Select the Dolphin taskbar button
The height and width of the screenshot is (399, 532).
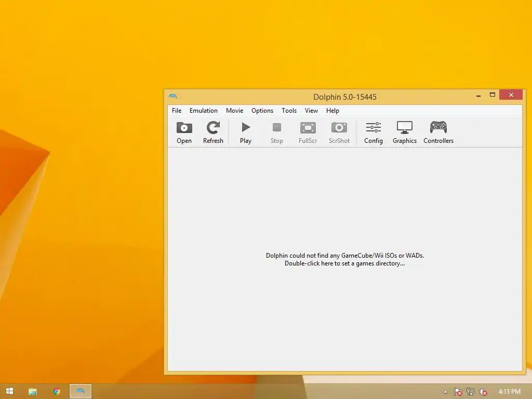(x=81, y=391)
